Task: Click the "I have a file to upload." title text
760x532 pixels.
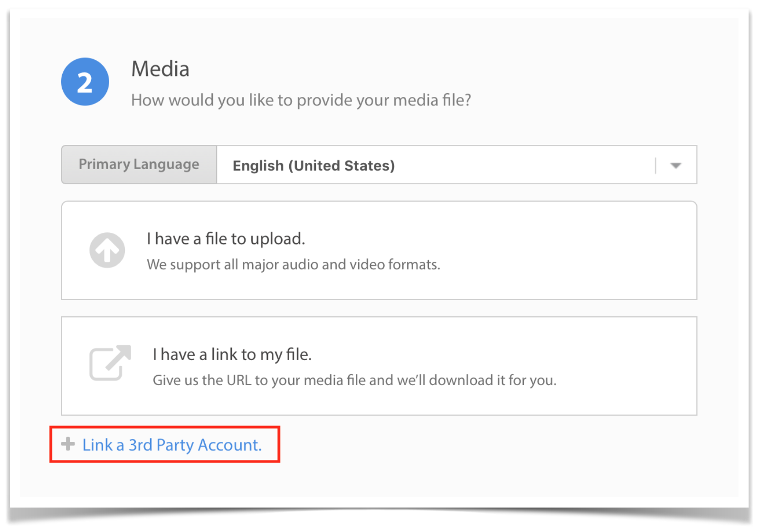Action: [x=226, y=238]
